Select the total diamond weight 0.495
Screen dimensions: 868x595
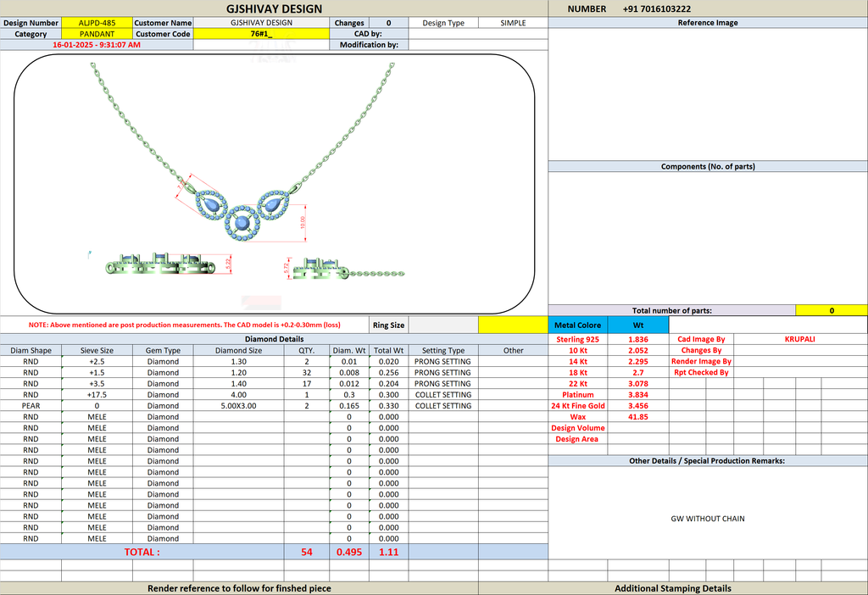click(349, 552)
